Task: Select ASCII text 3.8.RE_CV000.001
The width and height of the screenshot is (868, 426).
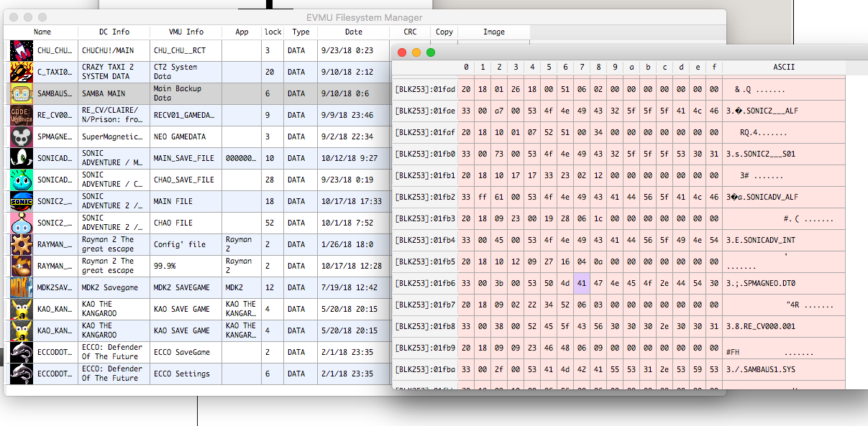Action: click(761, 326)
